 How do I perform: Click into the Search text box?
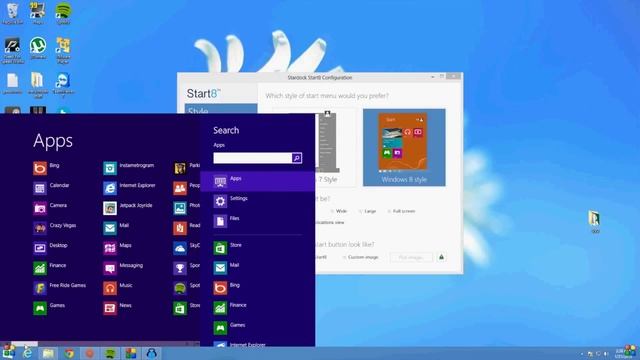252,158
